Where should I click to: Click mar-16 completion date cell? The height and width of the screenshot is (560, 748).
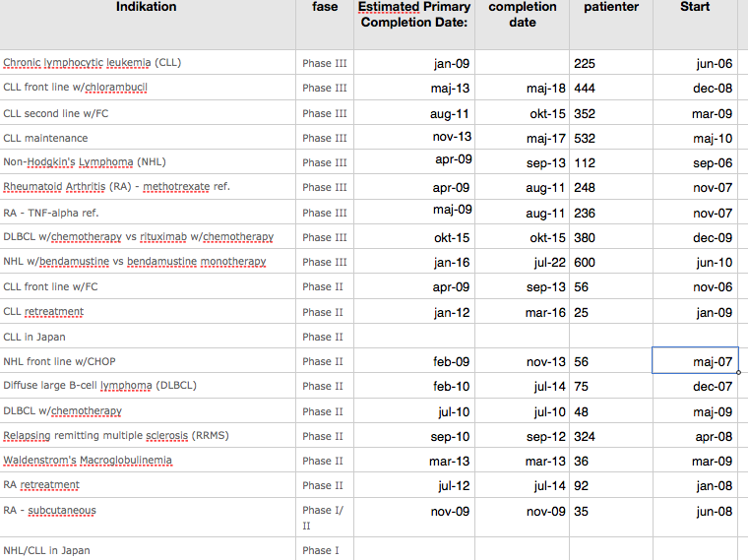tap(523, 312)
